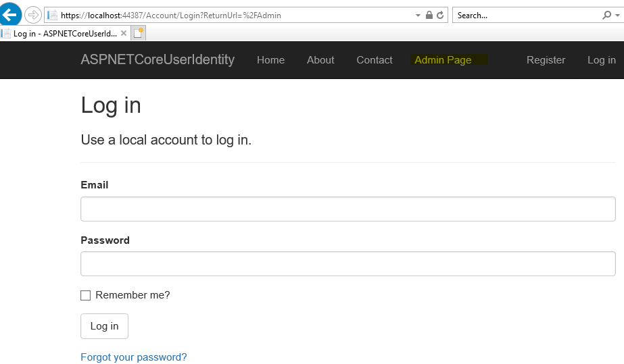
Task: Close the Log in browser tab
Action: click(x=124, y=33)
